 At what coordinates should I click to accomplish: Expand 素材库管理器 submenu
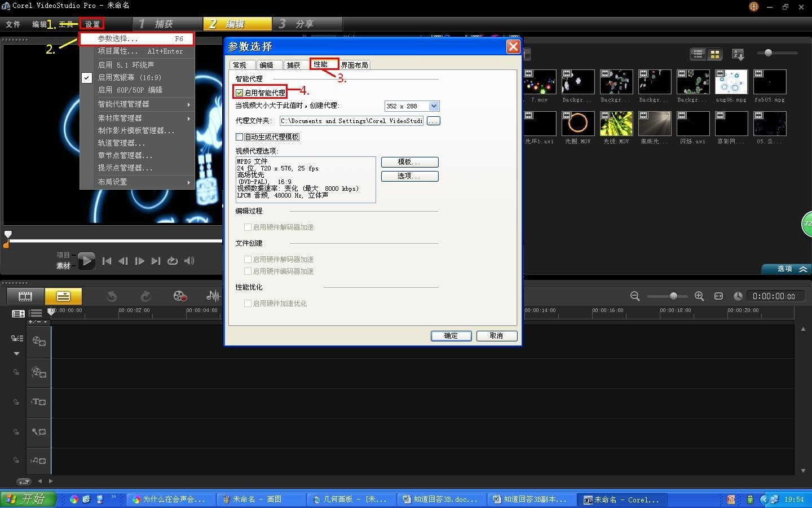coord(137,118)
